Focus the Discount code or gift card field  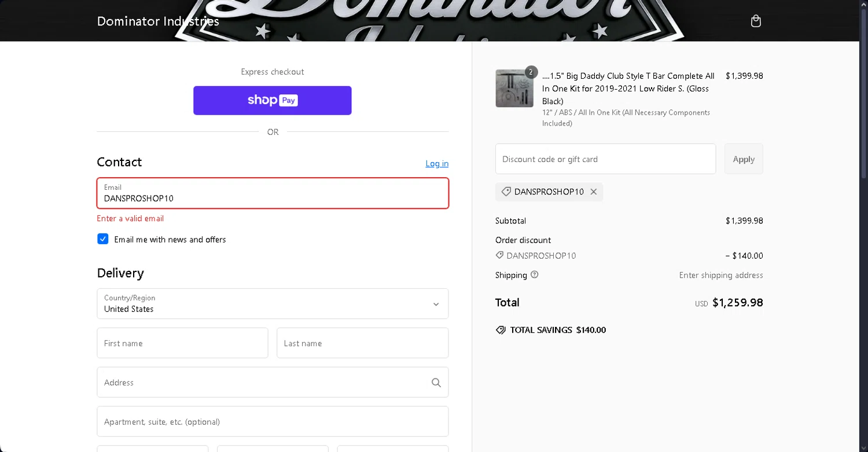click(x=605, y=159)
